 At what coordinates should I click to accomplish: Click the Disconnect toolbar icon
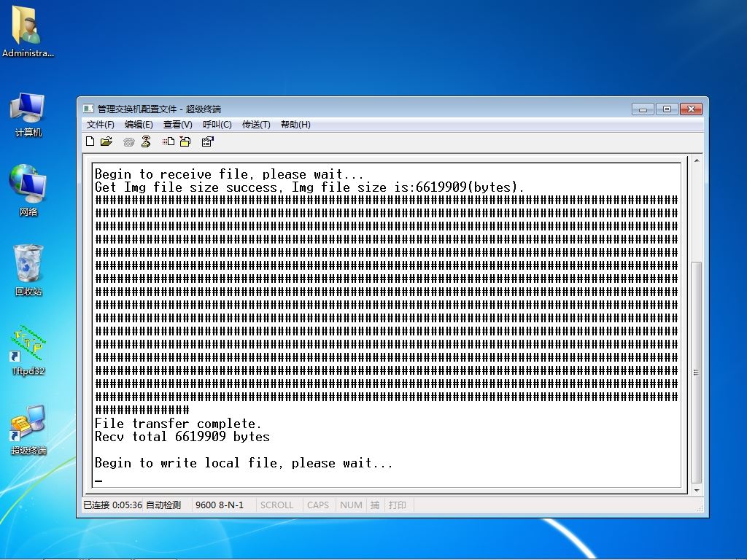click(x=146, y=141)
